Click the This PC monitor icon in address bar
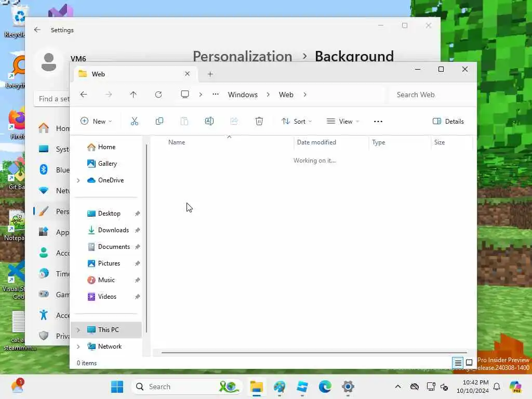Image resolution: width=532 pixels, height=399 pixels. pos(185,95)
